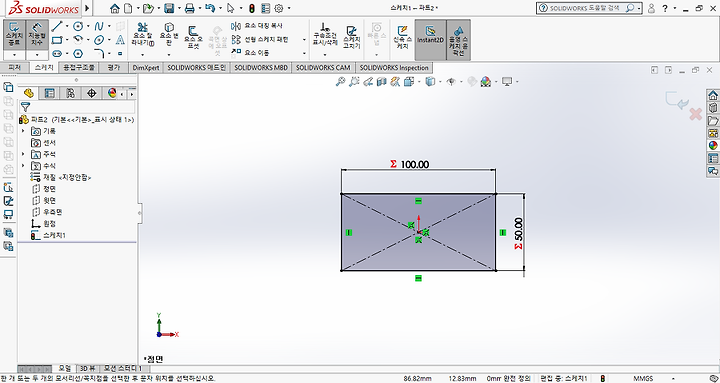
Task: Click the Smart Dimension (지능형 치수) tool
Action: click(x=37, y=34)
